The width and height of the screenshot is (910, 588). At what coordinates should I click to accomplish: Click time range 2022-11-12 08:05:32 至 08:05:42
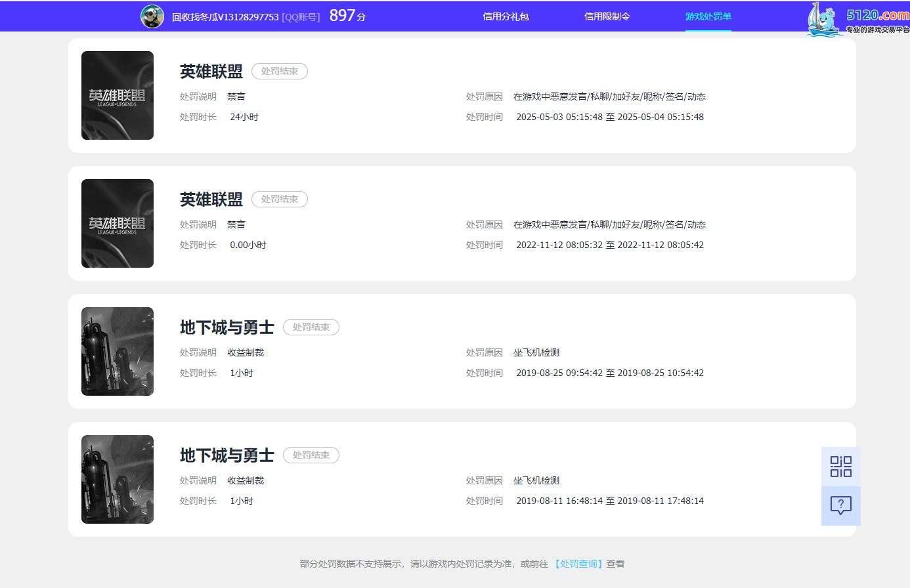tap(610, 245)
